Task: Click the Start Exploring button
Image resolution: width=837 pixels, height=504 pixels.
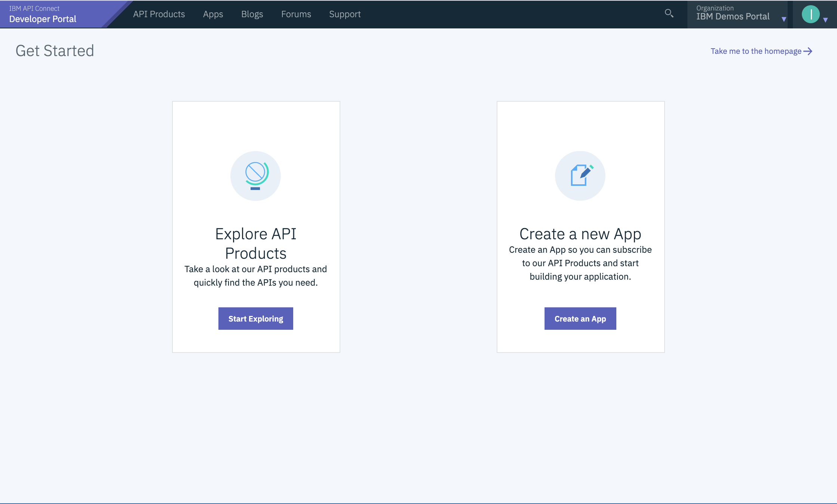Action: 255,318
